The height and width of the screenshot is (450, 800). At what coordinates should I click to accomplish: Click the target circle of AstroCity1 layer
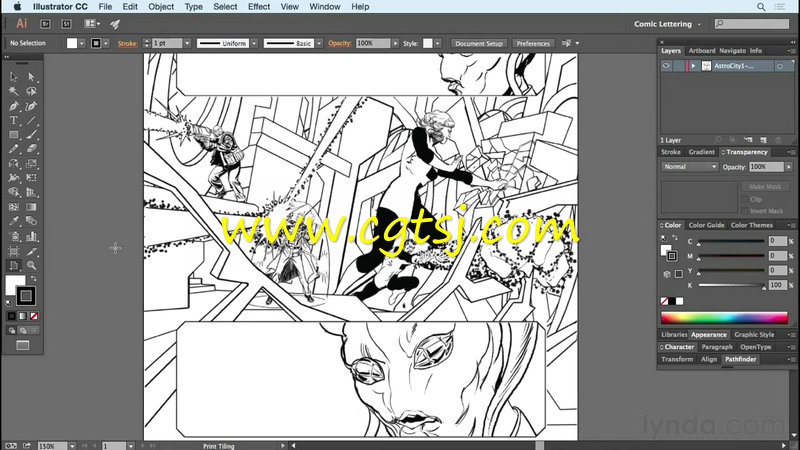coord(780,66)
